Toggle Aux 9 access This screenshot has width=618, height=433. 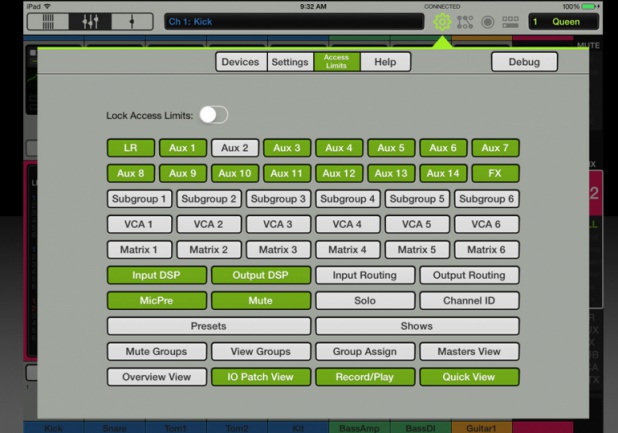(183, 173)
